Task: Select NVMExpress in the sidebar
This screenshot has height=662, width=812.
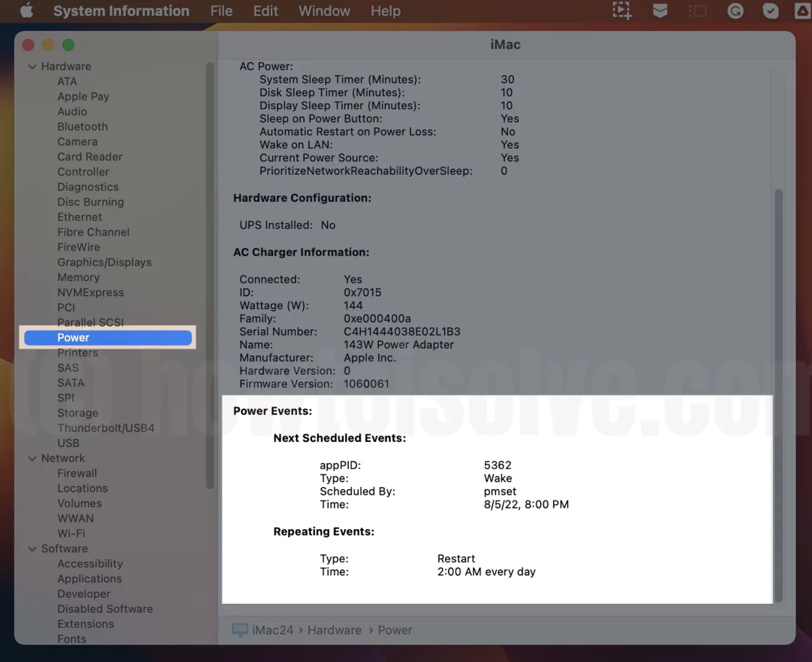Action: tap(90, 292)
